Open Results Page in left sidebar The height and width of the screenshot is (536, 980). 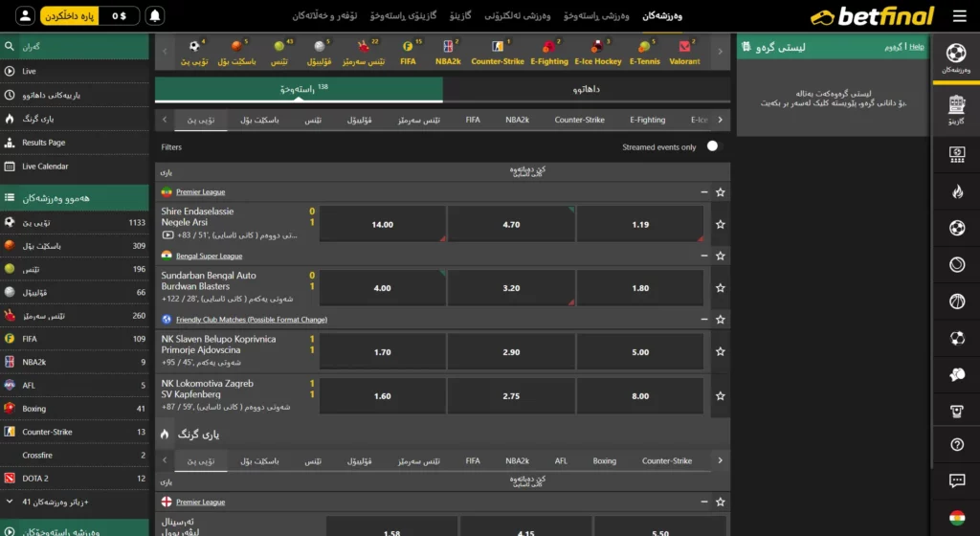point(75,143)
